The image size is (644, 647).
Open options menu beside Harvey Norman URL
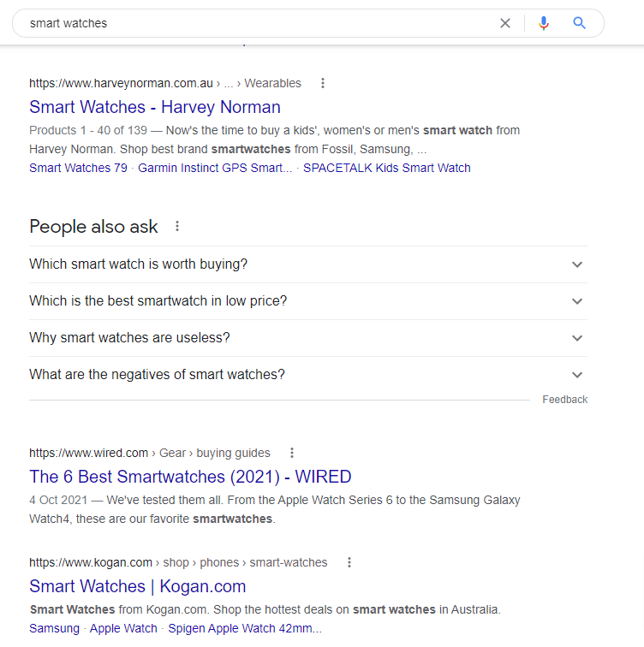pyautogui.click(x=323, y=83)
